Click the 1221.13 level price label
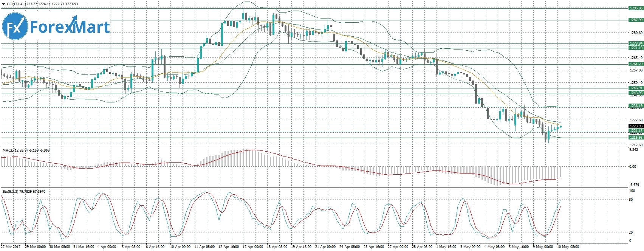Viewport: 644px width, 251px height. [x=636, y=131]
